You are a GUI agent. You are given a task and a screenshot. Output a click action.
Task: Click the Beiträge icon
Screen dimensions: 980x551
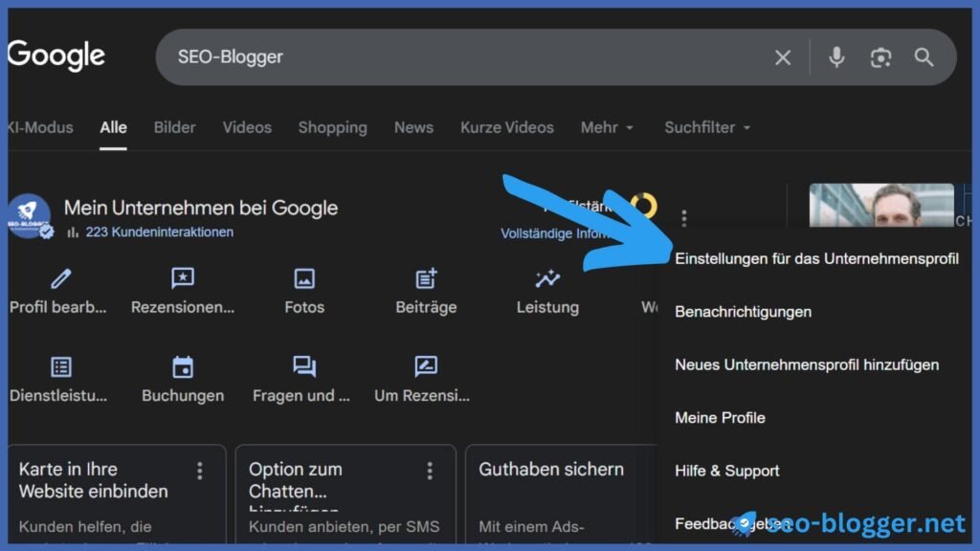pos(425,277)
